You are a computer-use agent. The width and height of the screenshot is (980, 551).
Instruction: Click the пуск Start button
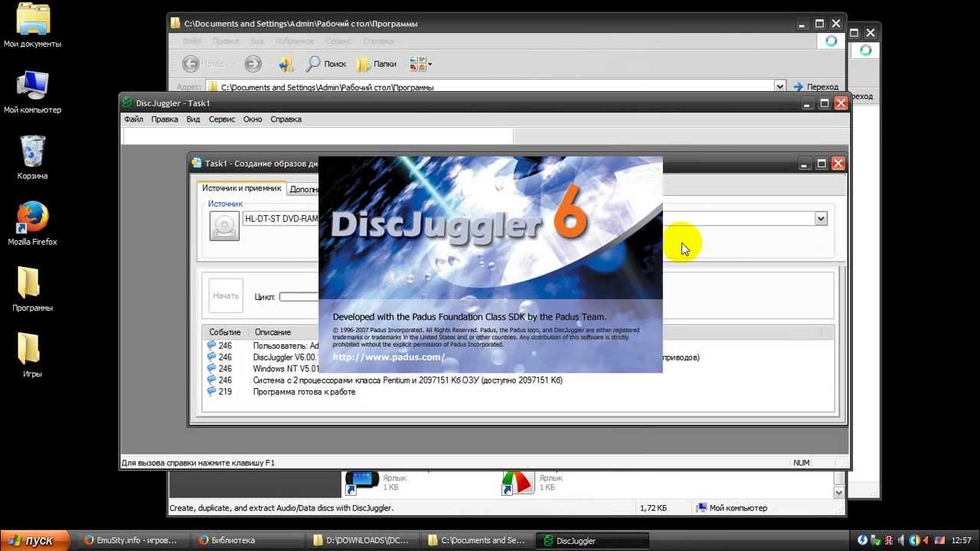[34, 540]
